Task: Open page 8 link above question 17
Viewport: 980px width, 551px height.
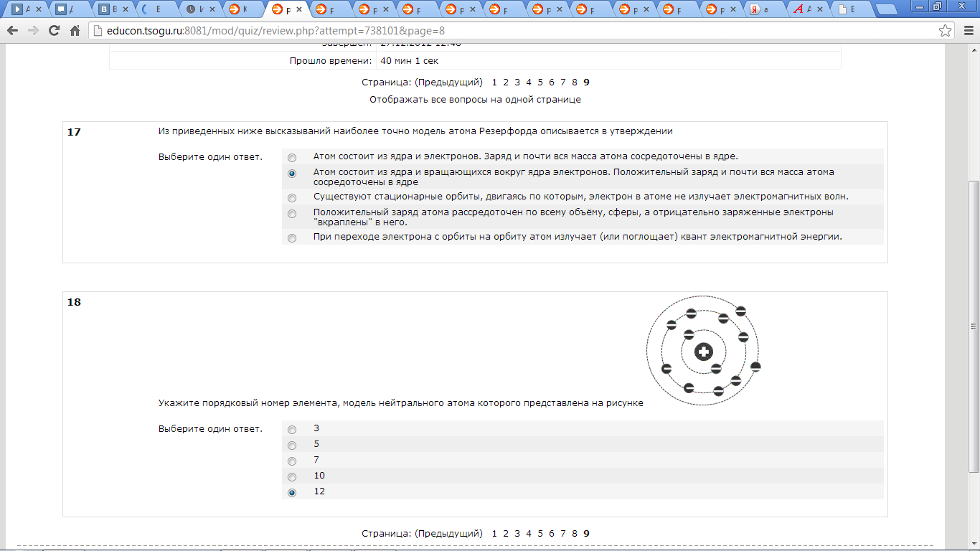Action: [575, 82]
